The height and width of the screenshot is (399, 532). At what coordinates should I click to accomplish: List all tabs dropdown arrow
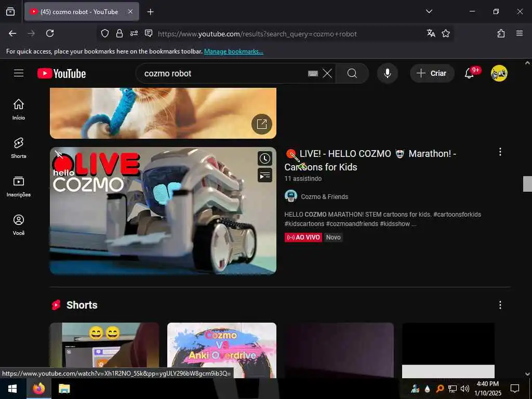429,11
